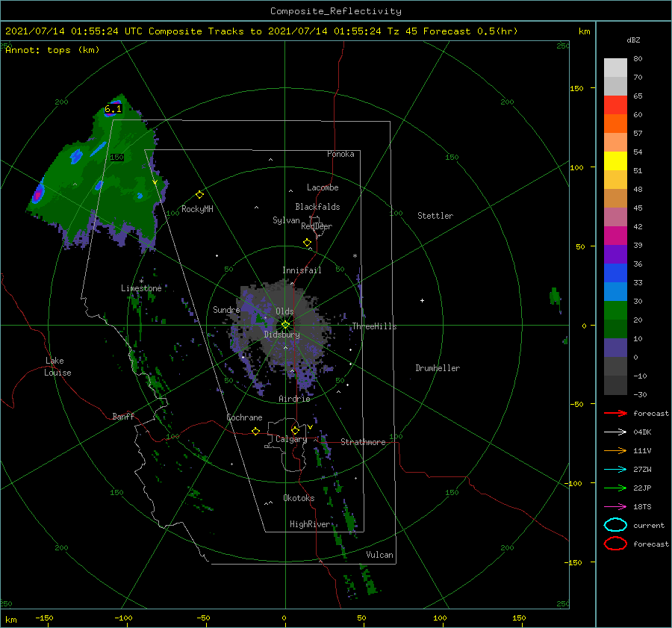The image size is (672, 628).
Task: Pick the blue 33-36 dBZ swatch
Action: point(615,273)
